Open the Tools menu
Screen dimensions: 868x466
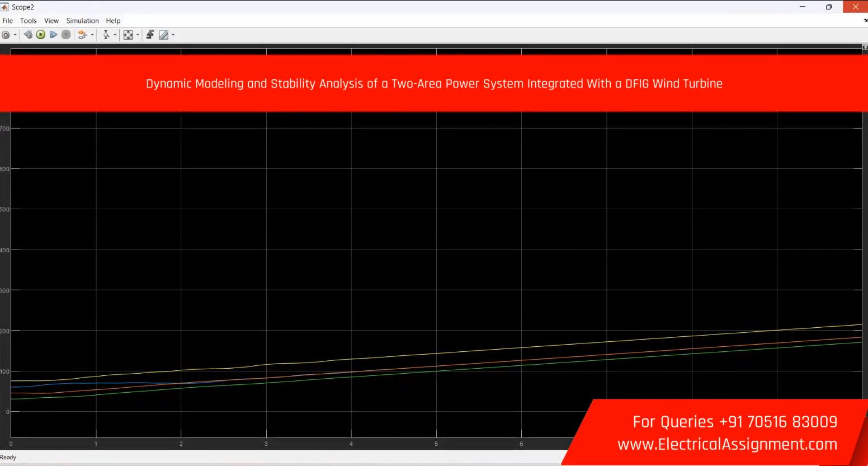[x=29, y=21]
